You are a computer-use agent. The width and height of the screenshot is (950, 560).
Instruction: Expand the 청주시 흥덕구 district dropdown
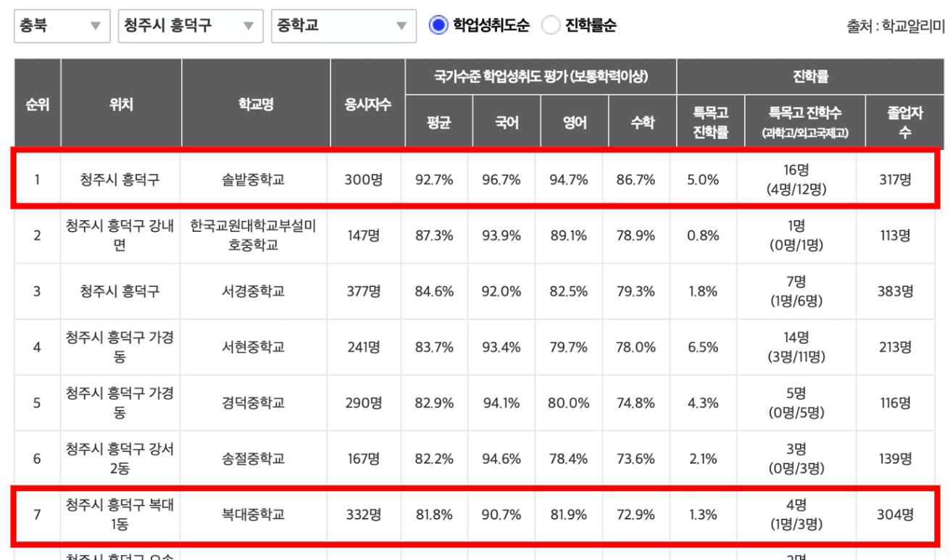[191, 26]
